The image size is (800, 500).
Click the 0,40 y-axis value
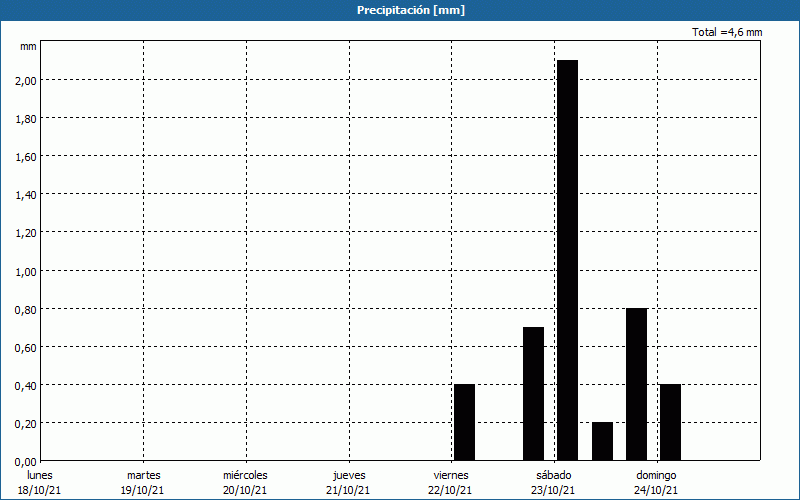(26, 385)
